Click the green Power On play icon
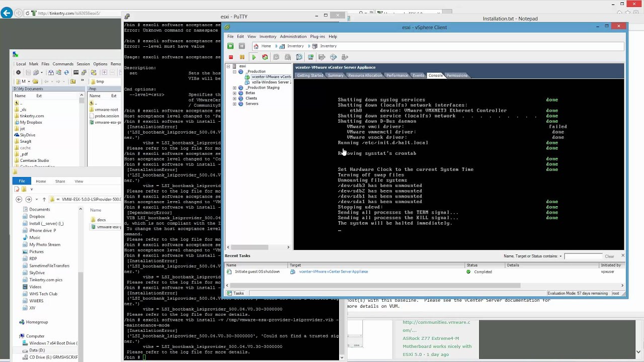Image resolution: width=644 pixels, height=362 pixels. tap(254, 57)
